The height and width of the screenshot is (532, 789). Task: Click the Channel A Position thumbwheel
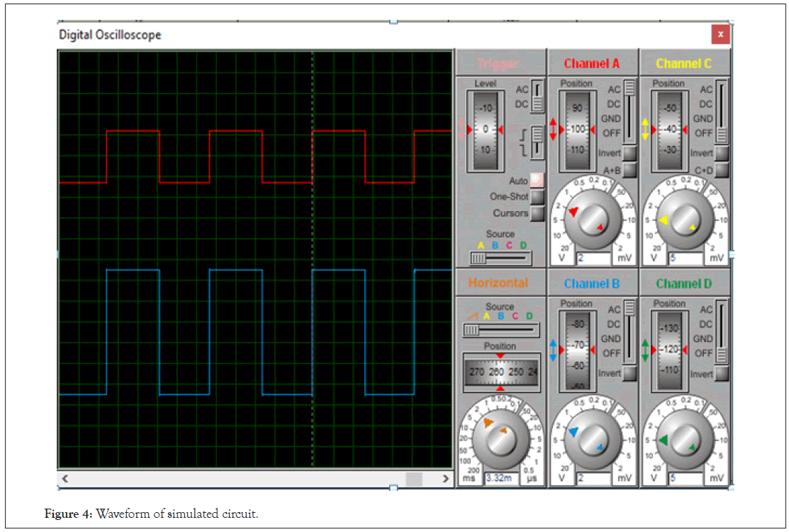[x=577, y=131]
